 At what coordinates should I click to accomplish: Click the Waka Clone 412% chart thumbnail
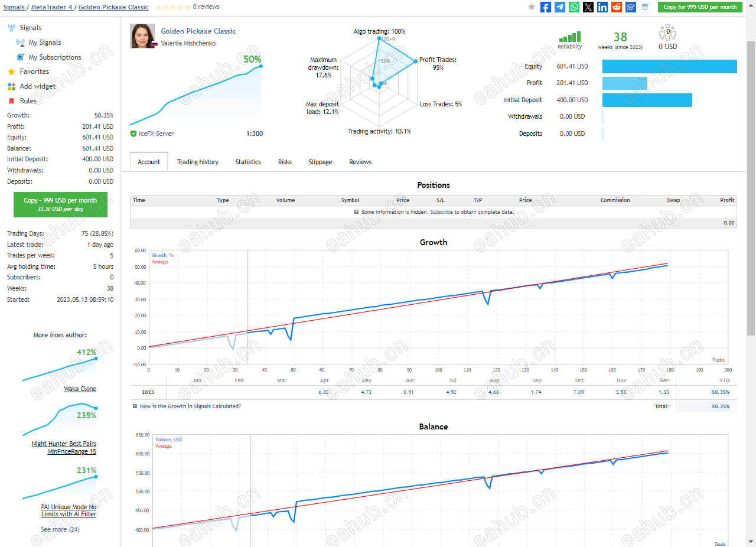coord(60,366)
